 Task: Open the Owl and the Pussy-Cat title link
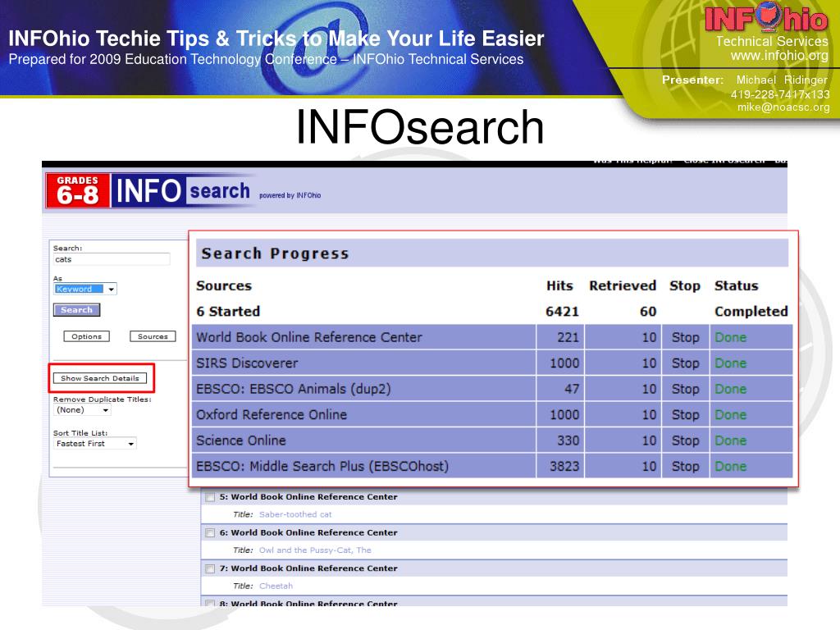315,550
